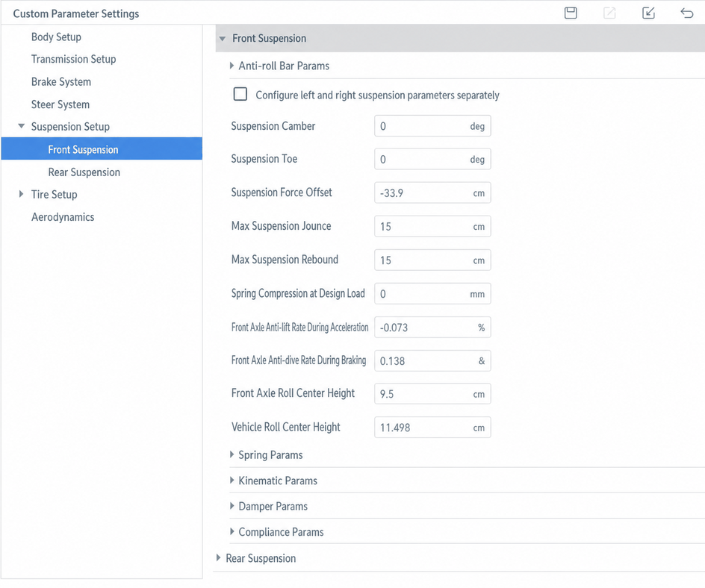
Task: Open Steer System in sidebar
Action: point(60,104)
